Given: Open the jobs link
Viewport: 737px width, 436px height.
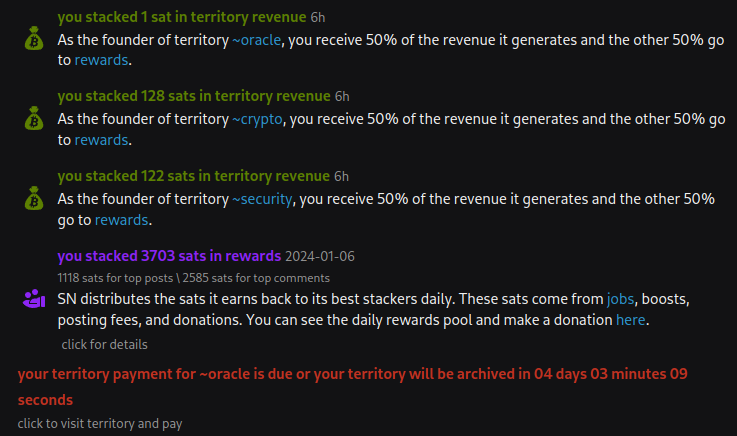Looking at the screenshot, I should [x=621, y=299].
